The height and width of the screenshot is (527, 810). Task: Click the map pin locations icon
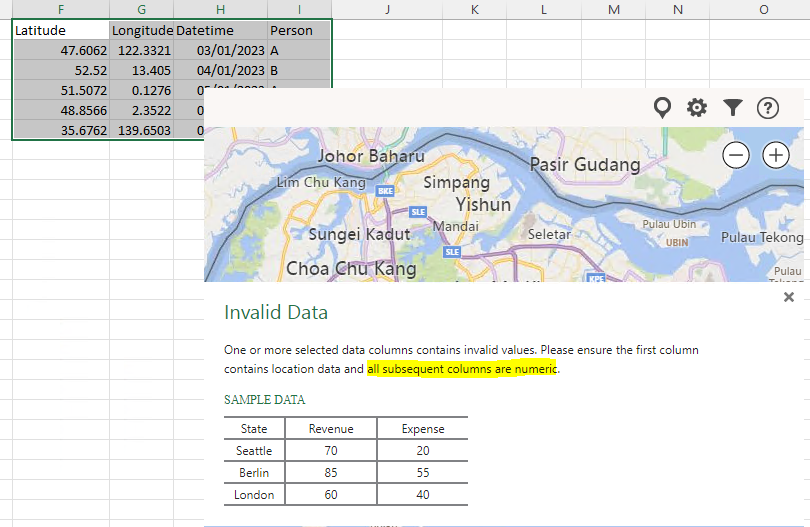point(662,108)
